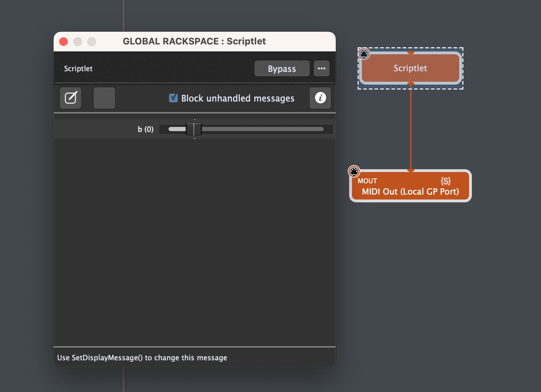Select the MIDI Out (Local GP Port) block
The width and height of the screenshot is (541, 392).
click(411, 186)
